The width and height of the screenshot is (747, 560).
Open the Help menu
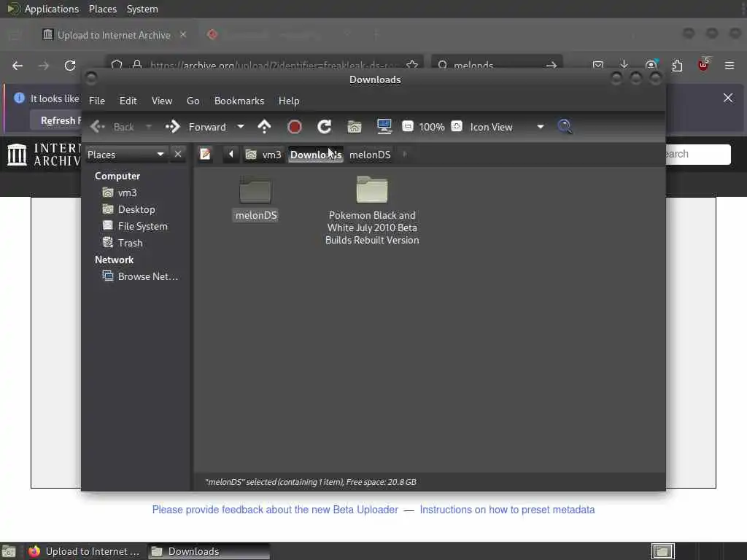pyautogui.click(x=289, y=101)
